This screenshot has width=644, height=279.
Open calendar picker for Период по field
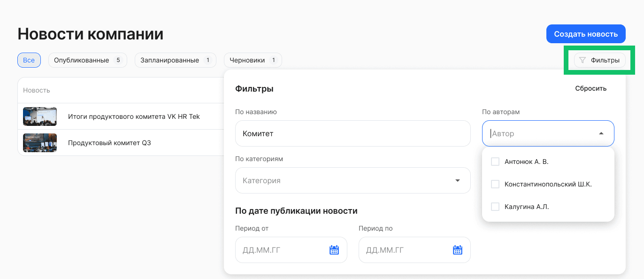pos(457,249)
